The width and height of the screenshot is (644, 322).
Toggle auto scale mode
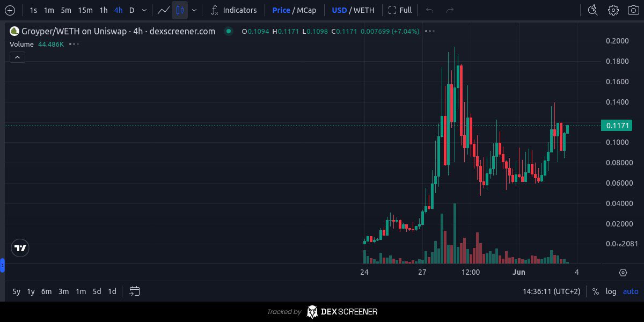click(x=631, y=291)
